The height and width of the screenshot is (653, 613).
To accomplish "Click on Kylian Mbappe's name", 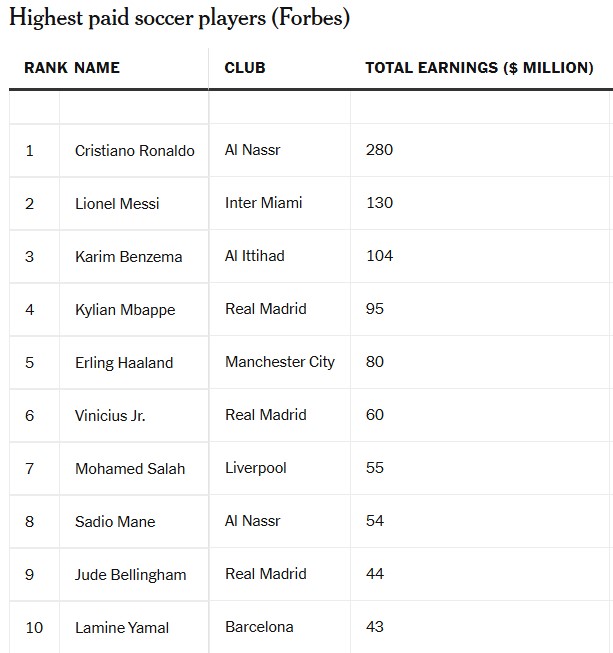I will coord(125,310).
